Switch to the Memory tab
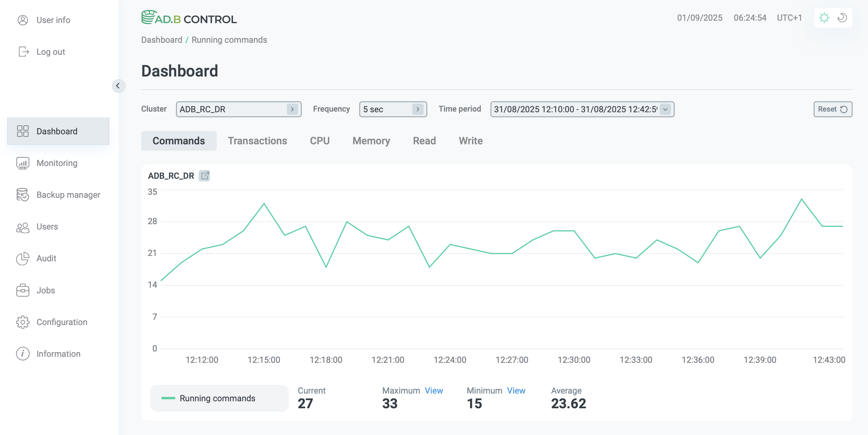 click(371, 141)
